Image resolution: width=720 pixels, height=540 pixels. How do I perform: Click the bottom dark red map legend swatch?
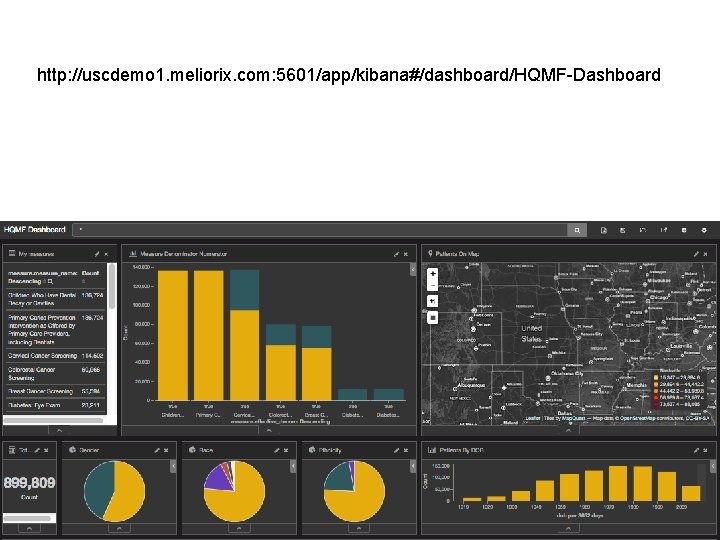pyautogui.click(x=656, y=405)
